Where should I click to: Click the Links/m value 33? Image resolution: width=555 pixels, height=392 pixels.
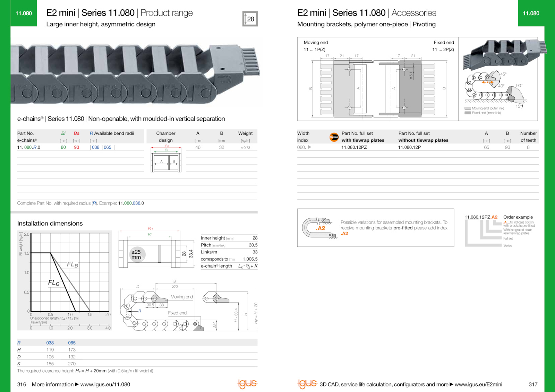tap(255, 252)
